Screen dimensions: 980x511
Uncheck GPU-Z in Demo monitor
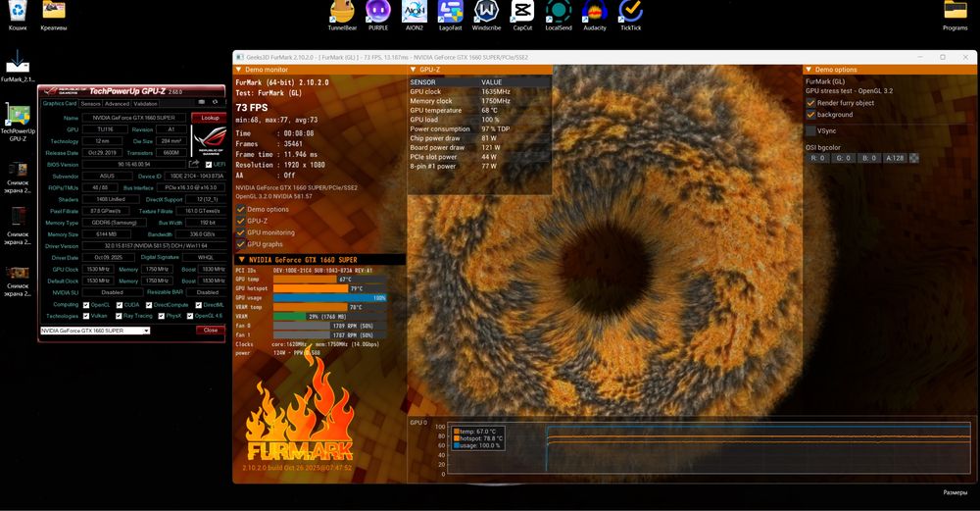click(x=241, y=221)
